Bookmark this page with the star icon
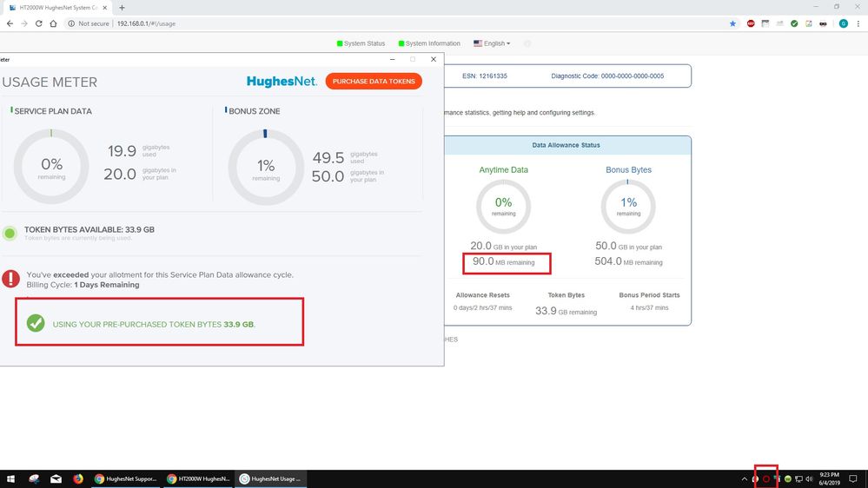The image size is (868, 488). 732,23
